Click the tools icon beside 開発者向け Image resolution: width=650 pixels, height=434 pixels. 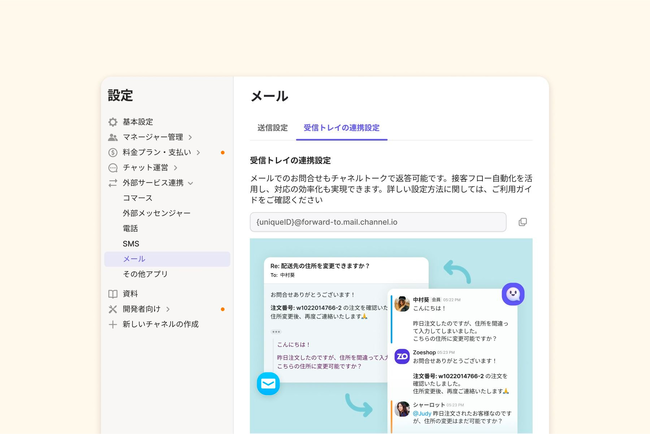113,309
